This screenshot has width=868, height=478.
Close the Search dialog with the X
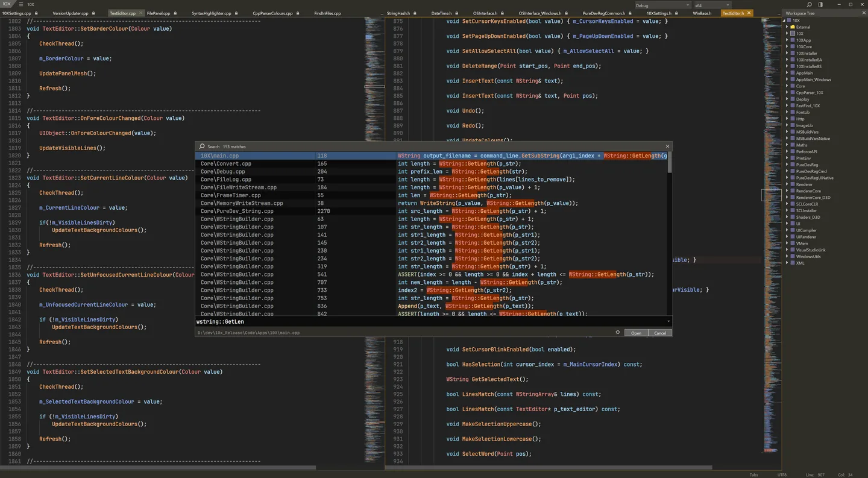(667, 146)
